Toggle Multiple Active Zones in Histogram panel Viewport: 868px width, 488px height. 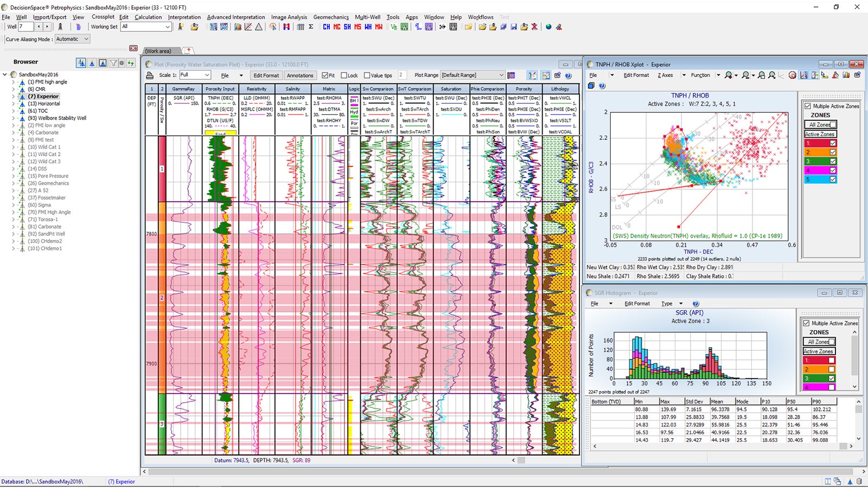click(x=806, y=323)
